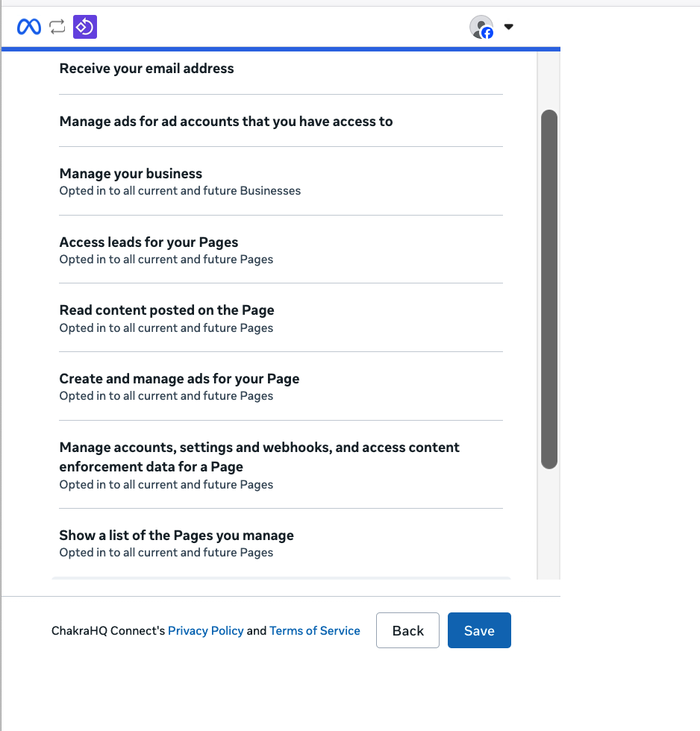Click the Facebook badge on the avatar
The image size is (700, 731).
(x=487, y=33)
